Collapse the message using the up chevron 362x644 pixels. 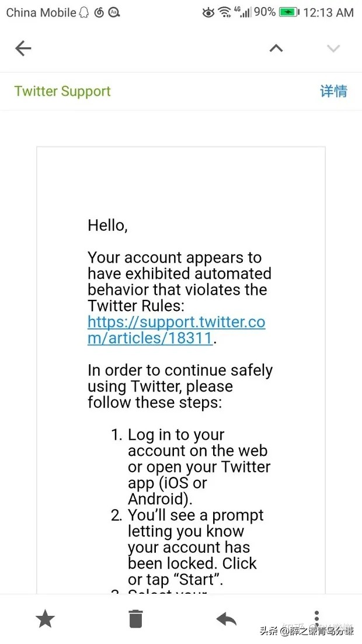[x=276, y=49]
